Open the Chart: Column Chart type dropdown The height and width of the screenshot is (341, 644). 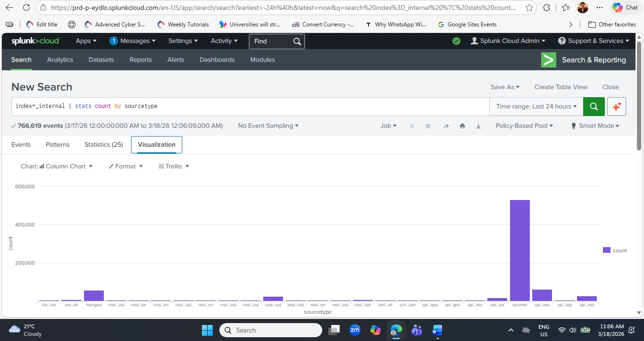click(57, 166)
